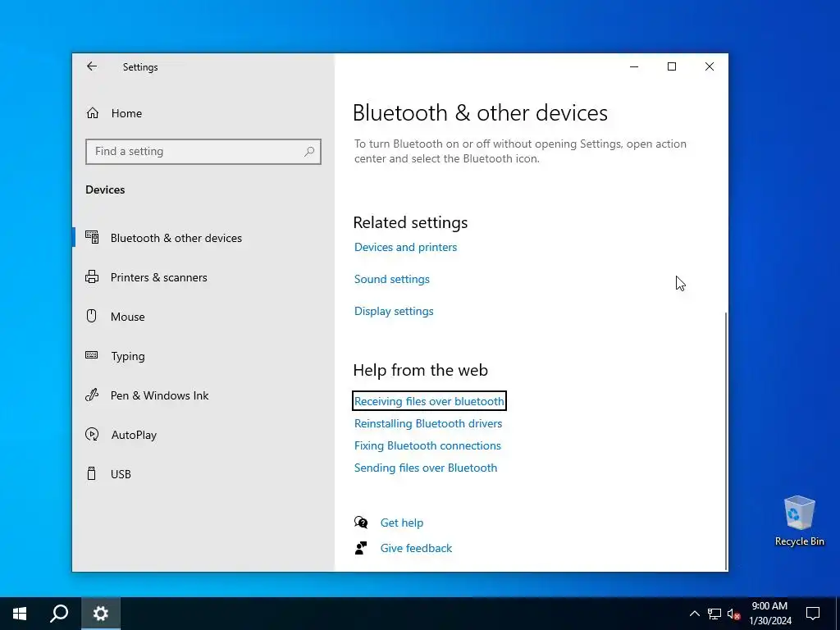840x630 pixels.
Task: Go to the Home label
Action: click(126, 113)
